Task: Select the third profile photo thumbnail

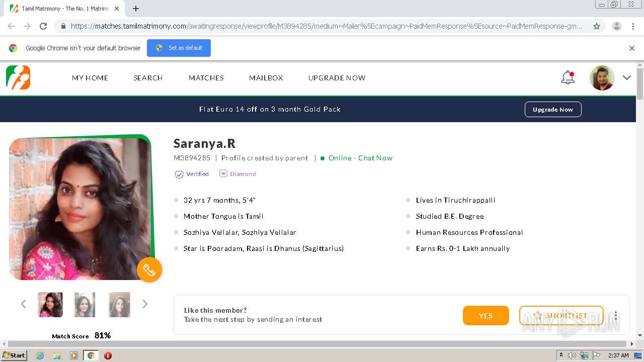Action: tap(119, 305)
